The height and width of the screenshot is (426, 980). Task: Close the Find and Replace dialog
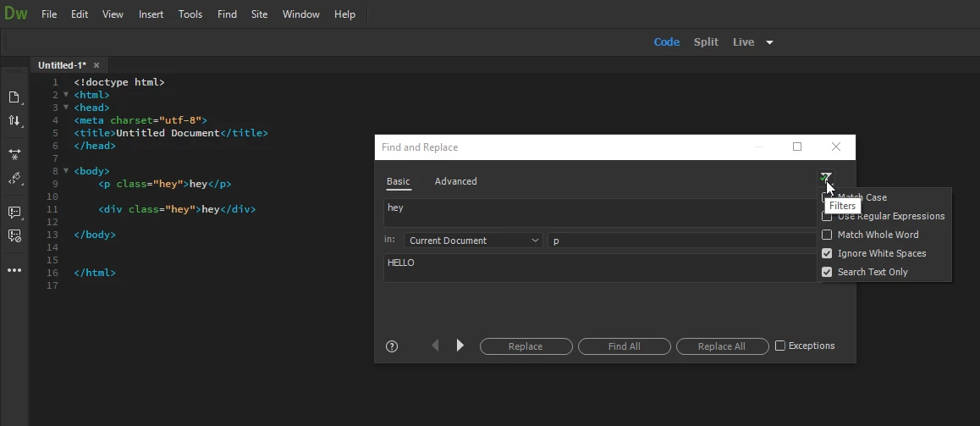(x=835, y=147)
